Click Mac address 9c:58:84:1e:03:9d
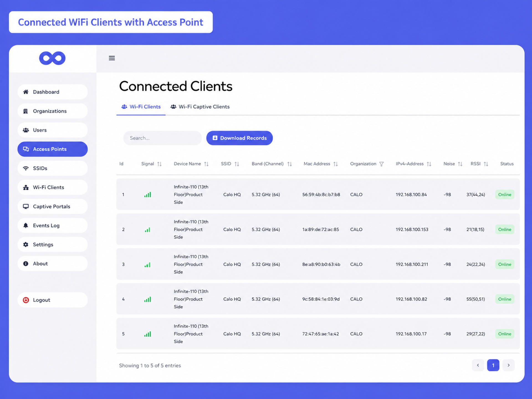532x399 pixels. [321, 299]
